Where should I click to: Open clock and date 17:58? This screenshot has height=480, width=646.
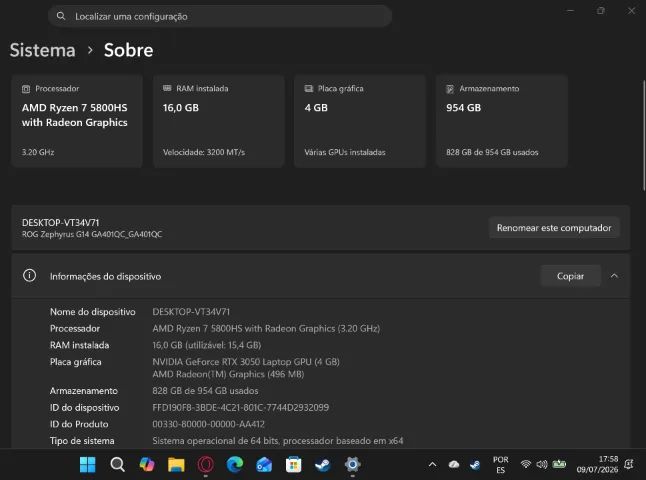[597, 464]
